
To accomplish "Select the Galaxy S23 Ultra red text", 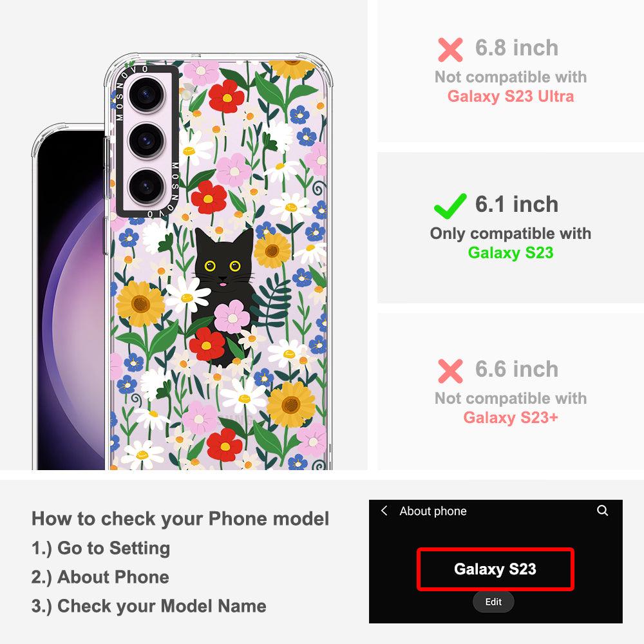I will (x=511, y=96).
